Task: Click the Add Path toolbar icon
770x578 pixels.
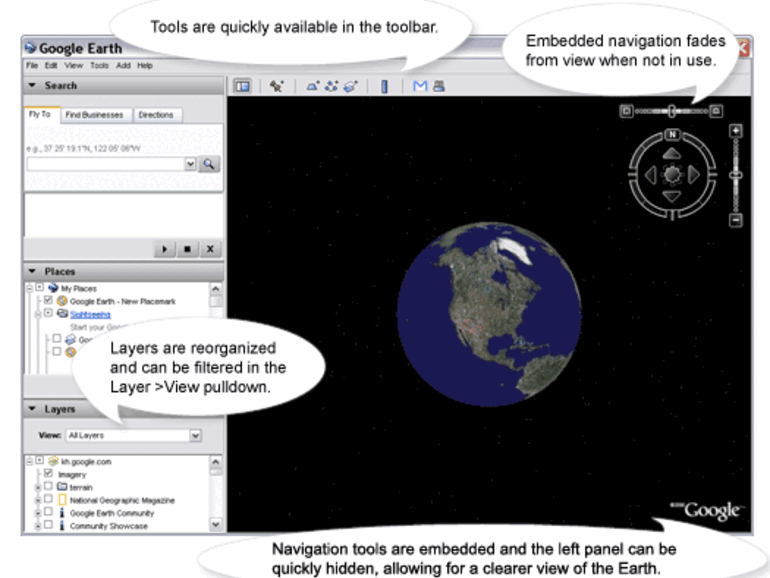Action: 331,86
